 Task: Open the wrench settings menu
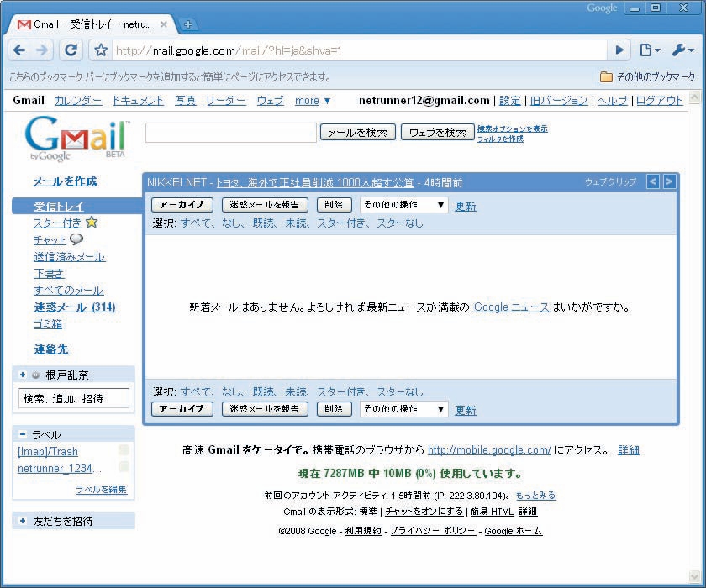pyautogui.click(x=682, y=50)
